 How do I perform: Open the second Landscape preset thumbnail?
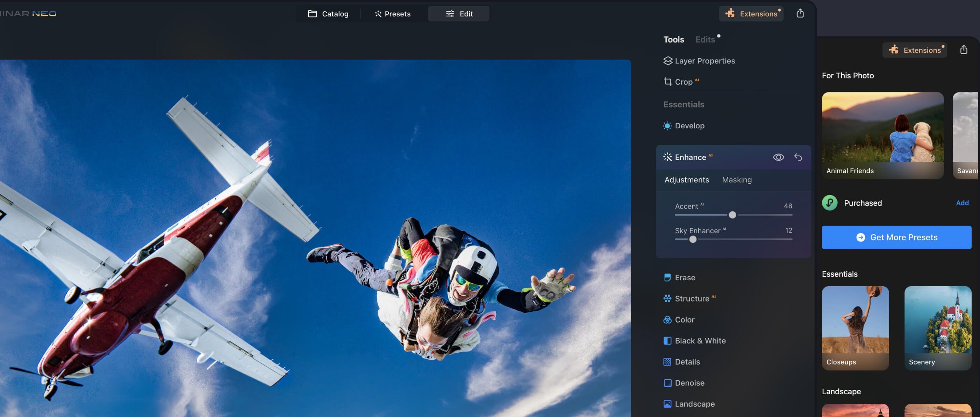click(x=938, y=410)
